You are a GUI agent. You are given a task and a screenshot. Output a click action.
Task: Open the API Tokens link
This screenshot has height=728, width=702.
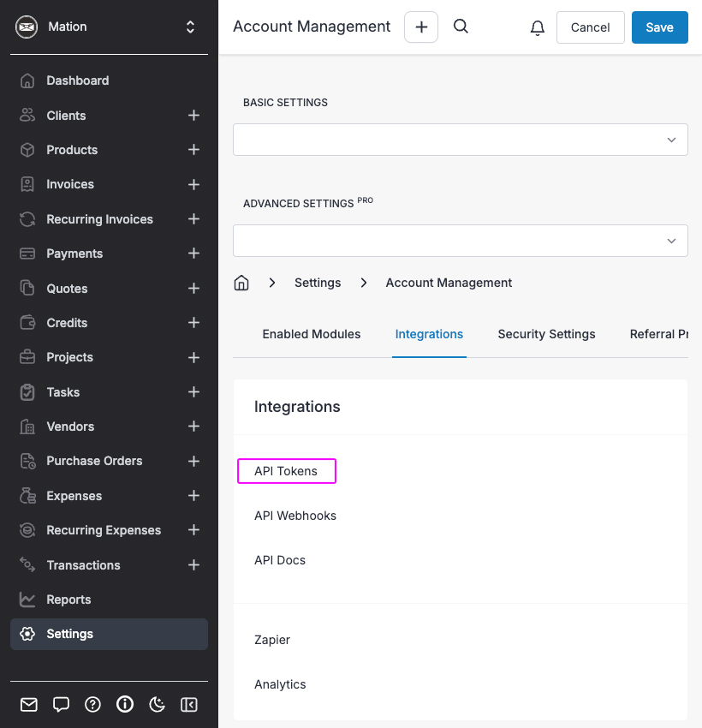coord(286,471)
